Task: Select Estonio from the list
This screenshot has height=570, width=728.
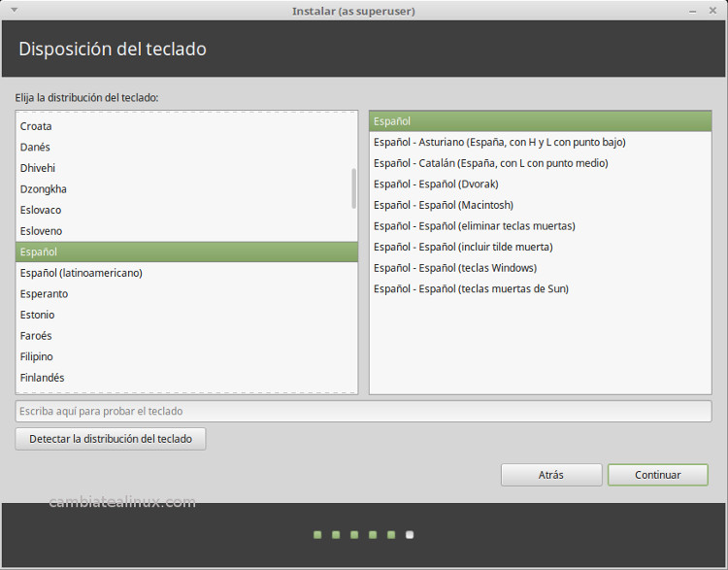Action: (186, 315)
